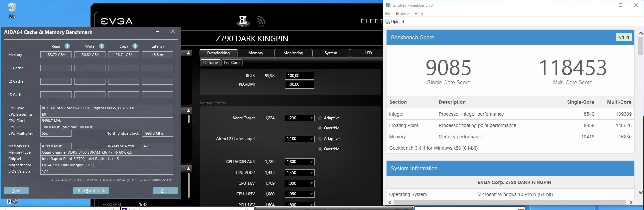
Task: Click the EVGA voltage section scrollbar thumb
Action: (189, 119)
